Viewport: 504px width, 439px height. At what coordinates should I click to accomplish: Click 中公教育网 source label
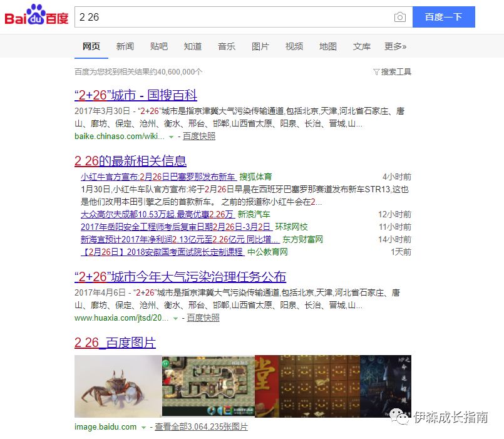tap(267, 252)
